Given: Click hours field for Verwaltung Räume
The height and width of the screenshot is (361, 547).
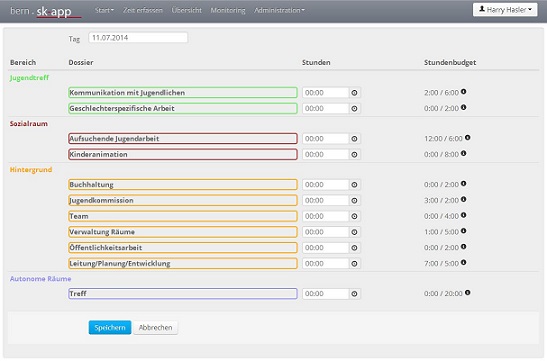Looking at the screenshot, I should [x=325, y=232].
